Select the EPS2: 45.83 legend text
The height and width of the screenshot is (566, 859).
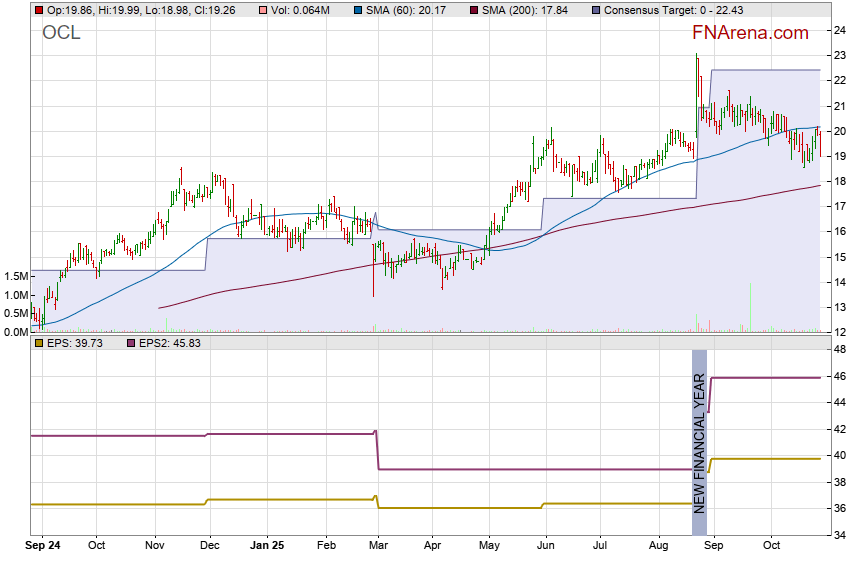pos(172,343)
